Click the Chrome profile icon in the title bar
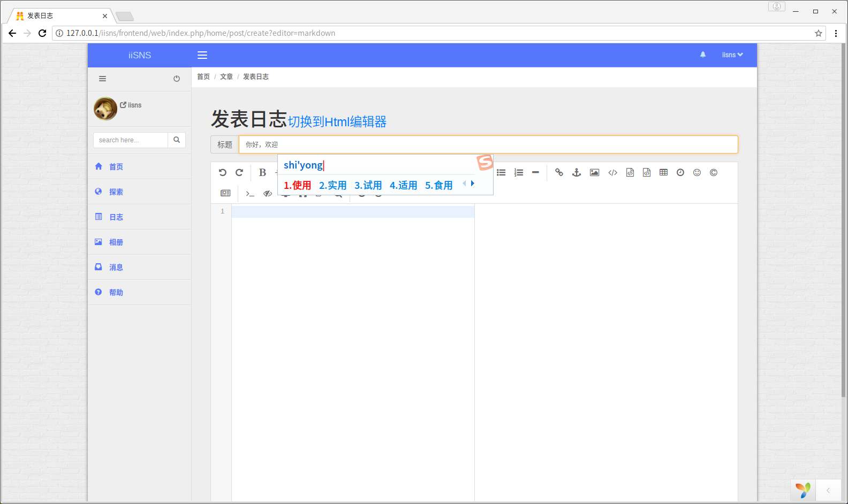 (777, 6)
